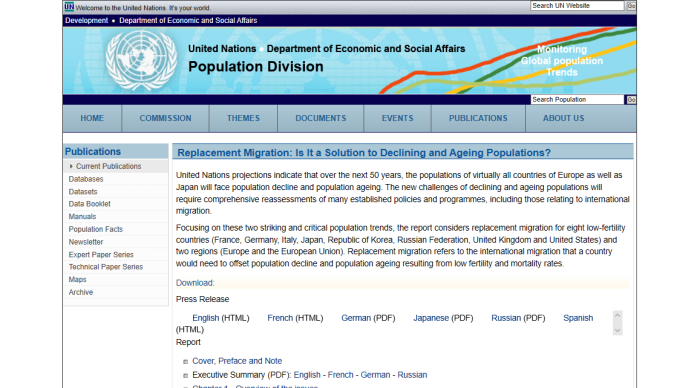Screen dimensions: 700x388
Task: Click the up arrow on the press release scrollbar
Action: coord(617,315)
